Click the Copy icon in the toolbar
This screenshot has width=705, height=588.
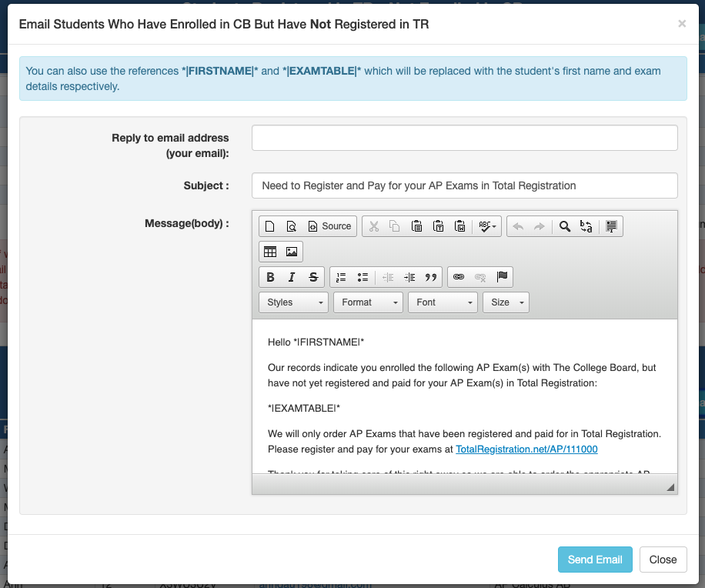395,226
